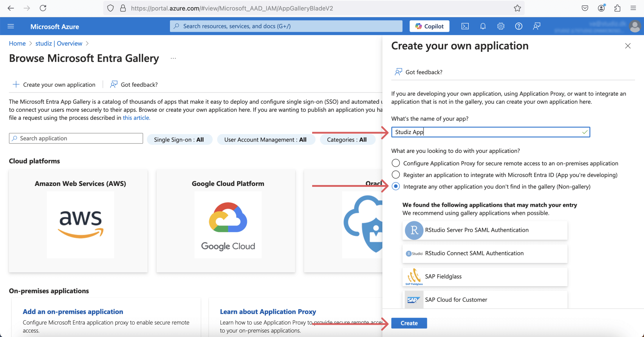Go to the studiz | Overview breadcrumb
The height and width of the screenshot is (337, 644).
click(x=59, y=44)
